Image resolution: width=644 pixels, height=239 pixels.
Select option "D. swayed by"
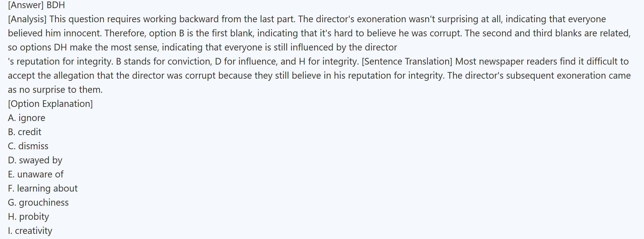35,160
